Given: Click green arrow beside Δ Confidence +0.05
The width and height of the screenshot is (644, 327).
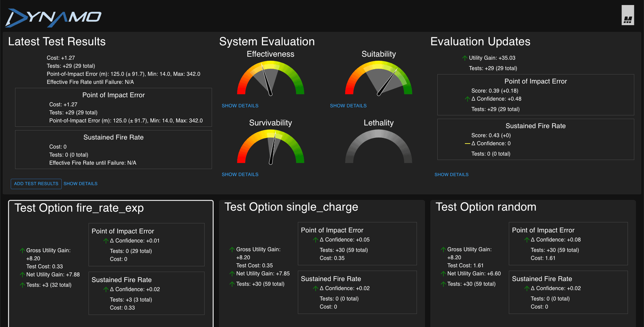Looking at the screenshot, I should coord(315,240).
